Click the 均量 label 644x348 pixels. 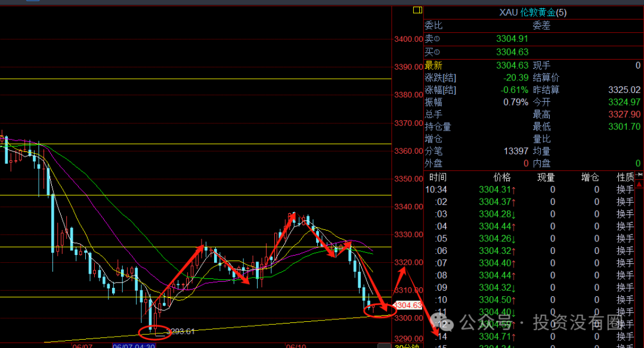click(541, 151)
